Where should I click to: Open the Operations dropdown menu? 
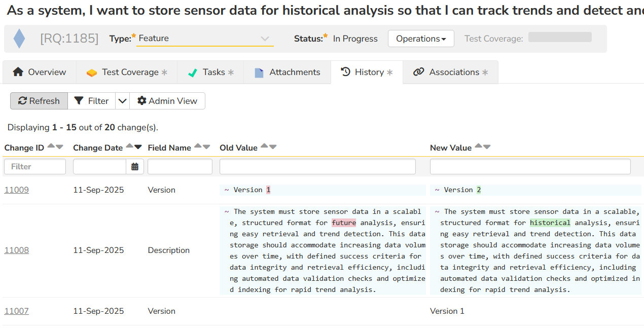click(420, 39)
